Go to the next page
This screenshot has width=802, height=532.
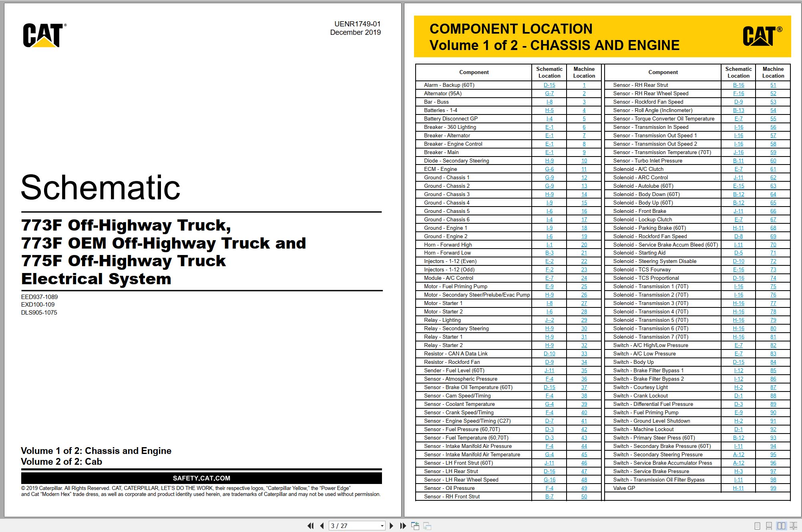point(391,526)
